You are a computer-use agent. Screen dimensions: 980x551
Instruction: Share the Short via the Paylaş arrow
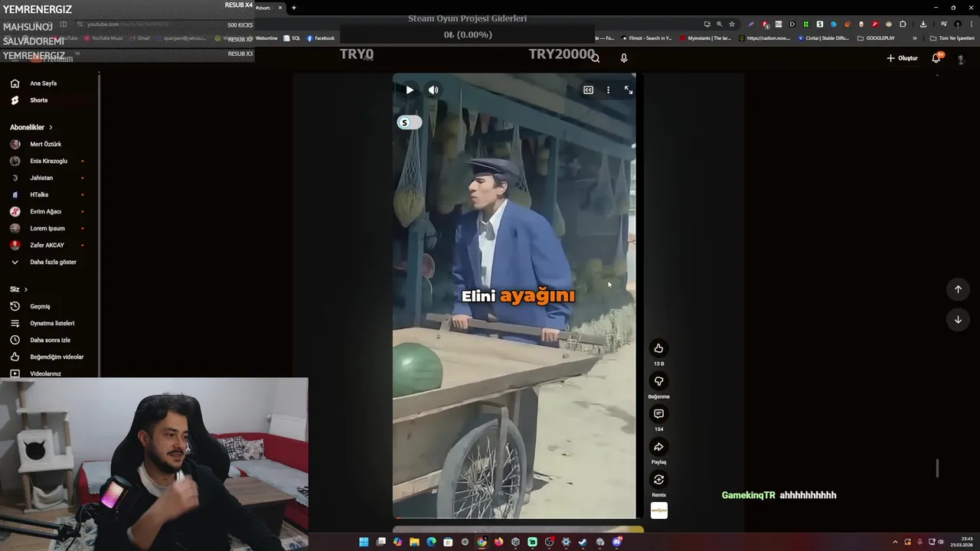[x=658, y=447]
